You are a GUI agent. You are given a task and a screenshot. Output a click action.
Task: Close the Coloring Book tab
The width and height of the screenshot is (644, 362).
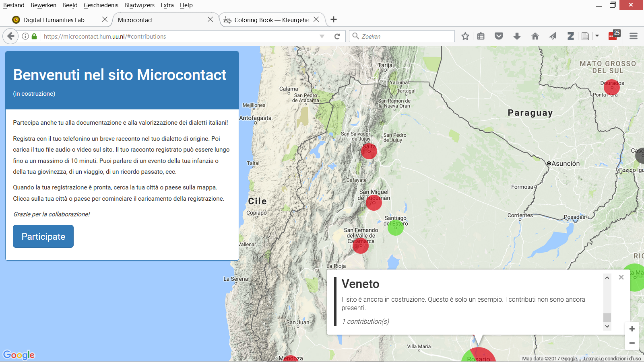pos(316,19)
